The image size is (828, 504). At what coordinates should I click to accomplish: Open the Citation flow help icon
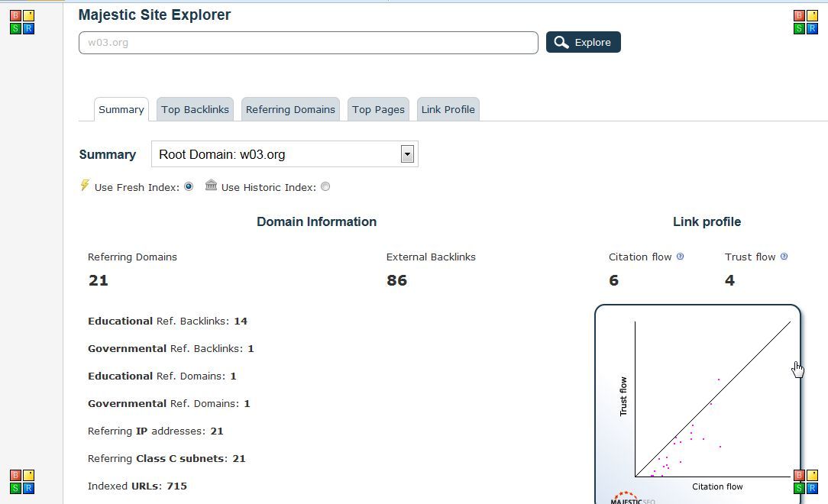(680, 257)
